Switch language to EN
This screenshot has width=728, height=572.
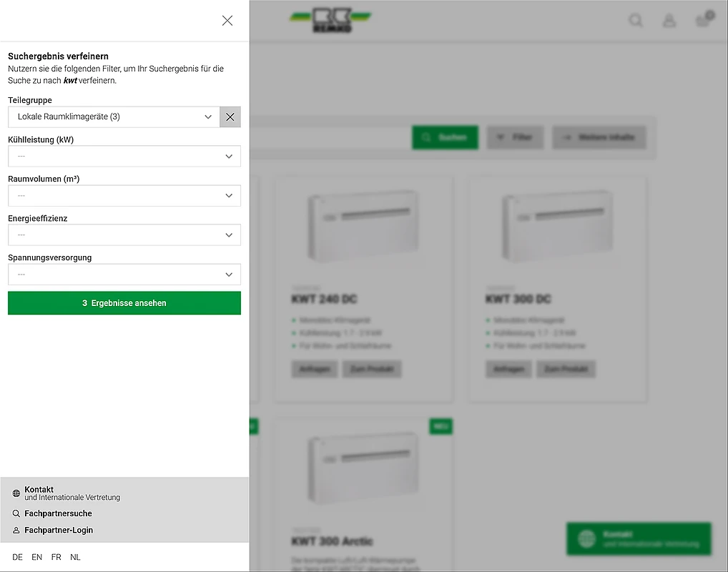(37, 557)
